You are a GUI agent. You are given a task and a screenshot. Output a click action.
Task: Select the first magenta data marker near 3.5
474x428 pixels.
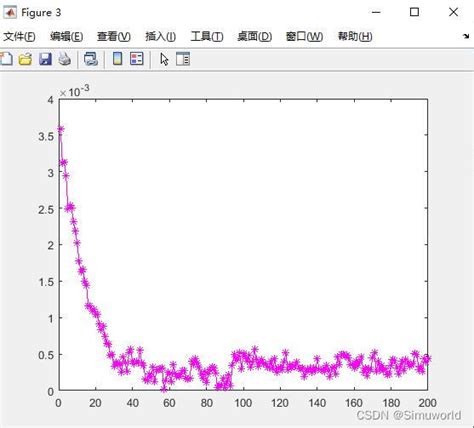pos(60,129)
